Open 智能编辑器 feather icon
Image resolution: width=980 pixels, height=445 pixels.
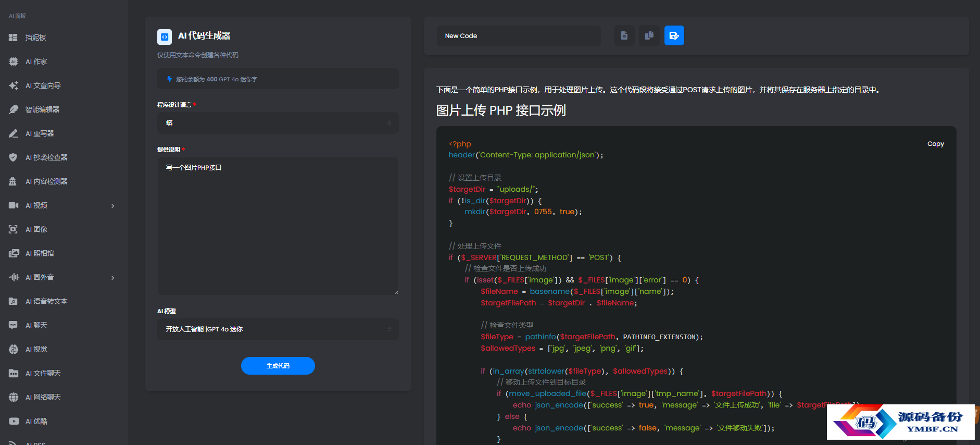coord(14,109)
